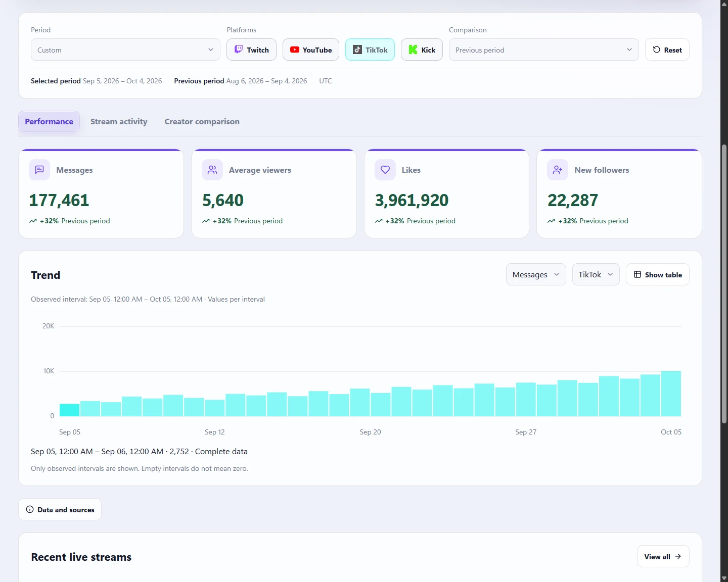Click the last chart bar at Oct 05

671,394
